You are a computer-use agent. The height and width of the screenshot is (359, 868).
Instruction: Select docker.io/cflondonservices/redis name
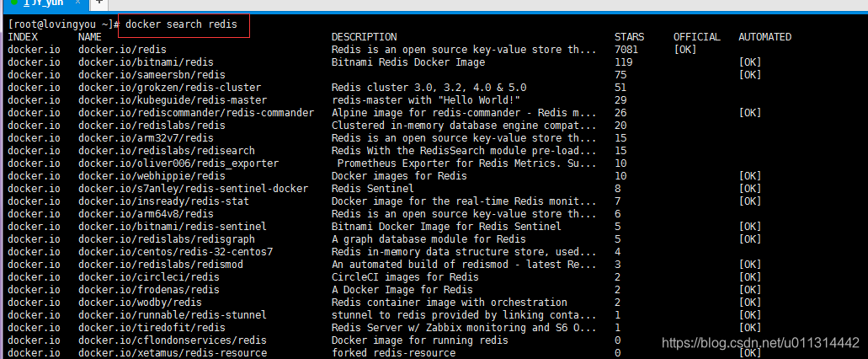click(172, 340)
